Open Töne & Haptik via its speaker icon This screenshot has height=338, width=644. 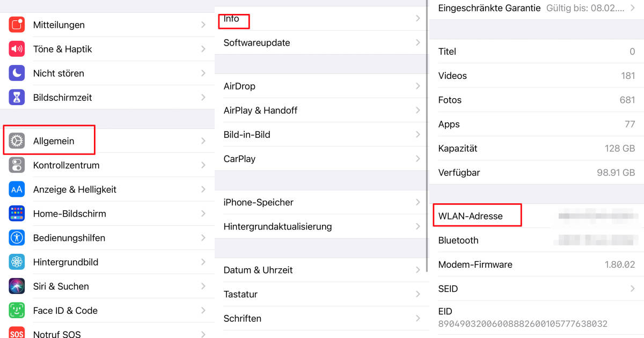(x=17, y=49)
